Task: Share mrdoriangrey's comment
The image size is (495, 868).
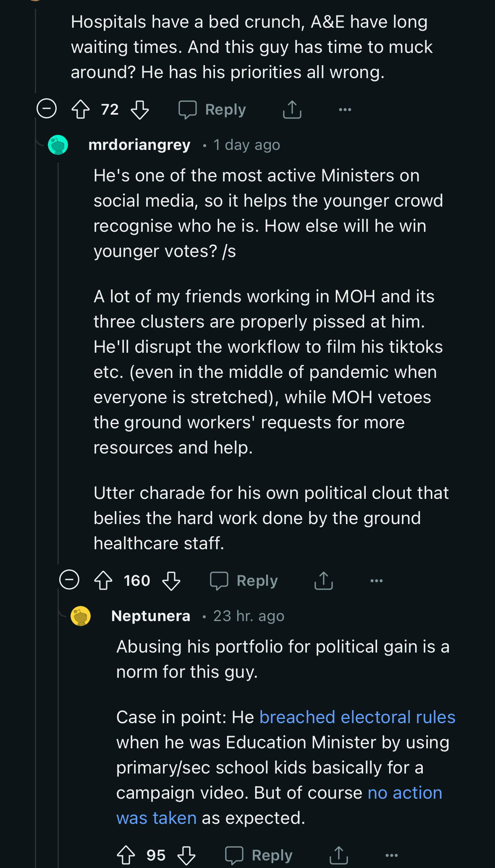Action: (324, 581)
